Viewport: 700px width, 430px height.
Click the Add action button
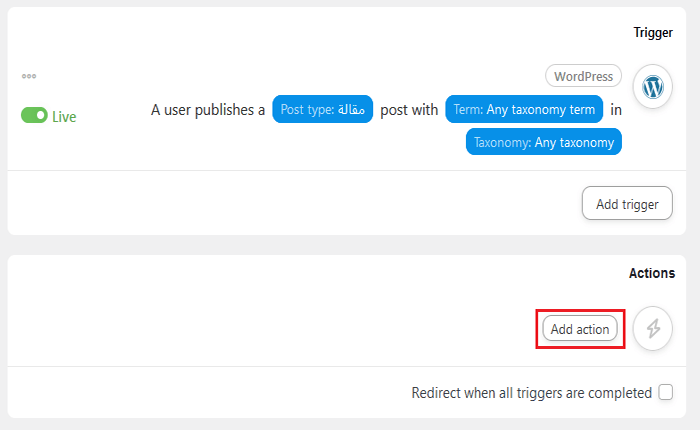coord(580,328)
